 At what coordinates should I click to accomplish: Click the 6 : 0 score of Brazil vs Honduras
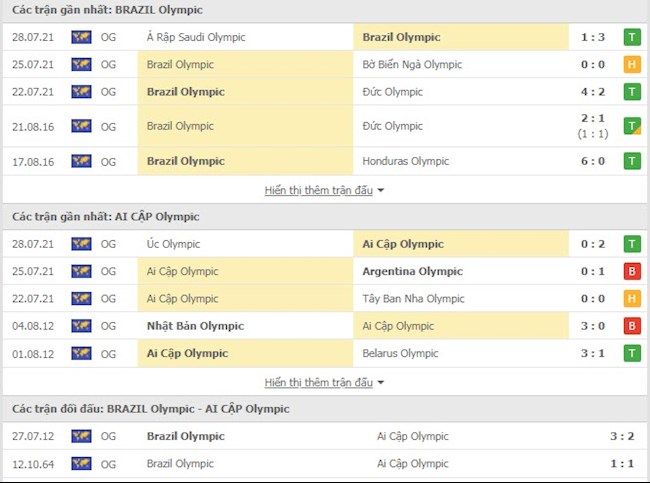(591, 161)
